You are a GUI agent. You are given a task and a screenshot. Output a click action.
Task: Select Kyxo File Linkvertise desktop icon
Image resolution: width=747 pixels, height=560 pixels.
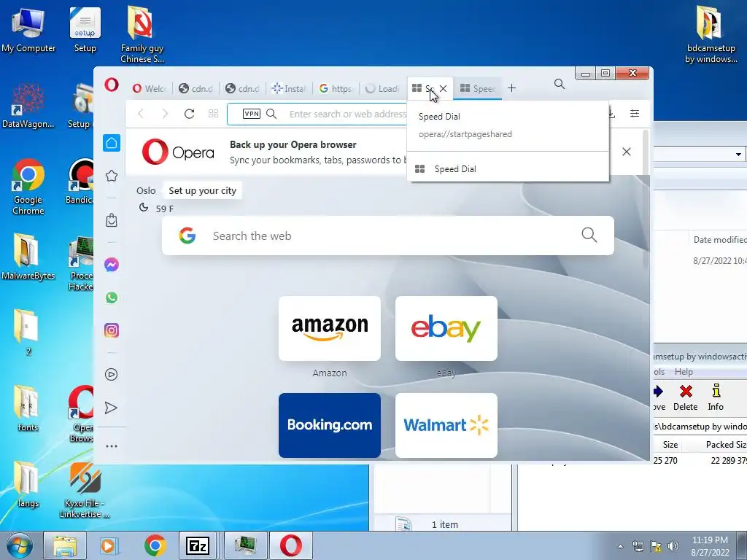[x=85, y=490]
